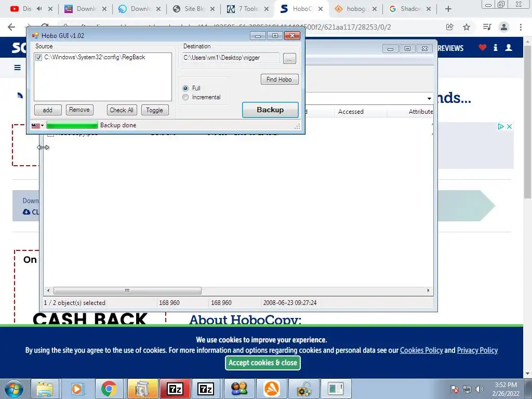Open the two-people taskbar icon
The height and width of the screenshot is (399, 532).
coord(239,389)
